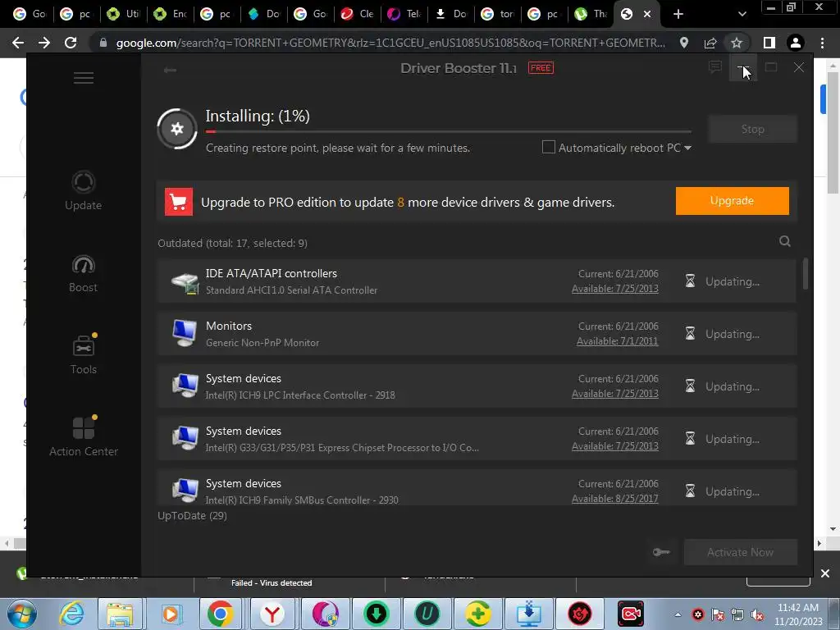Close the Chrome downloads bar
This screenshot has width=840, height=630.
point(825,573)
